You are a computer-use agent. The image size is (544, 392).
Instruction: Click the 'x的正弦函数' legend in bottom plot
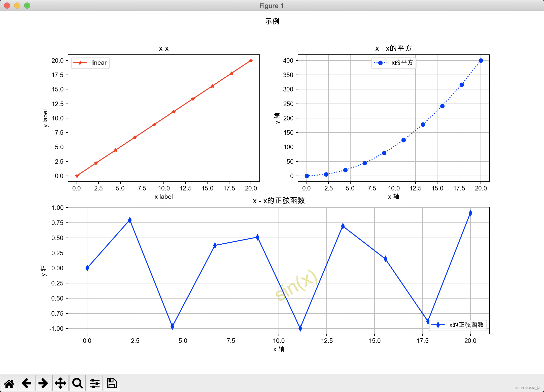point(458,325)
